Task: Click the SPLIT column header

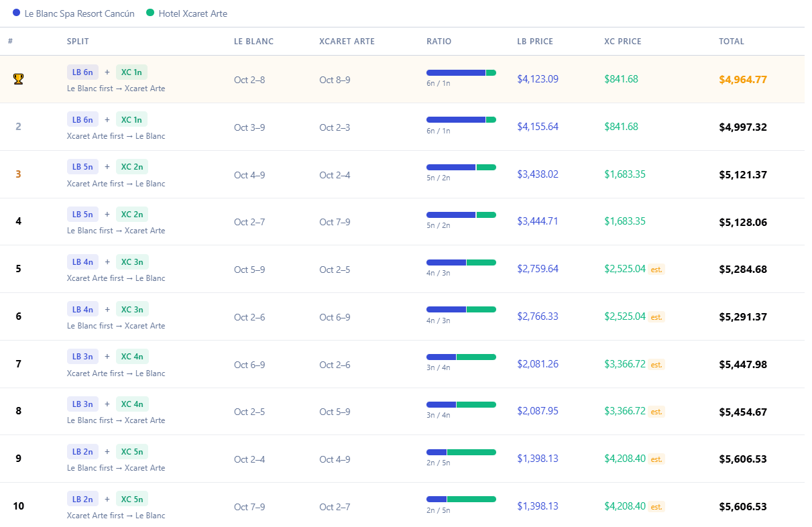Action: pyautogui.click(x=78, y=42)
